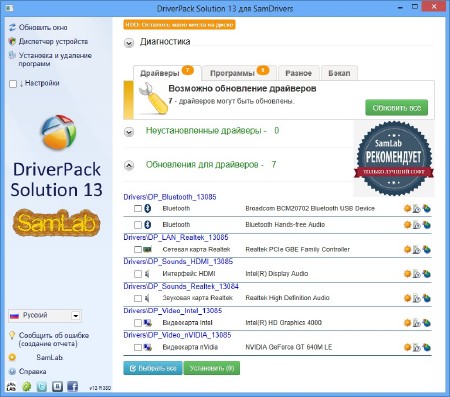Viewport: 450px width, 397px height.
Task: Open the Drivers\DP_Video_nVIDIA_13085 path link
Action: 177,335
